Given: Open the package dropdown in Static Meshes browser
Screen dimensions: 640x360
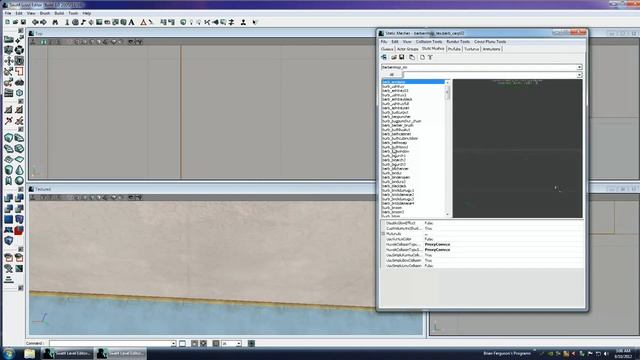Looking at the screenshot, I should point(579,67).
